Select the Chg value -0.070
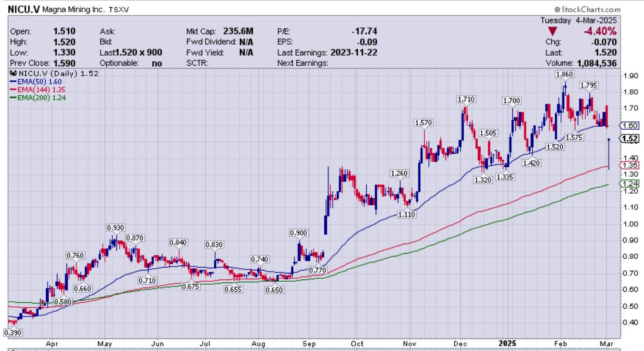Image resolution: width=644 pixels, height=351 pixels. (x=604, y=42)
